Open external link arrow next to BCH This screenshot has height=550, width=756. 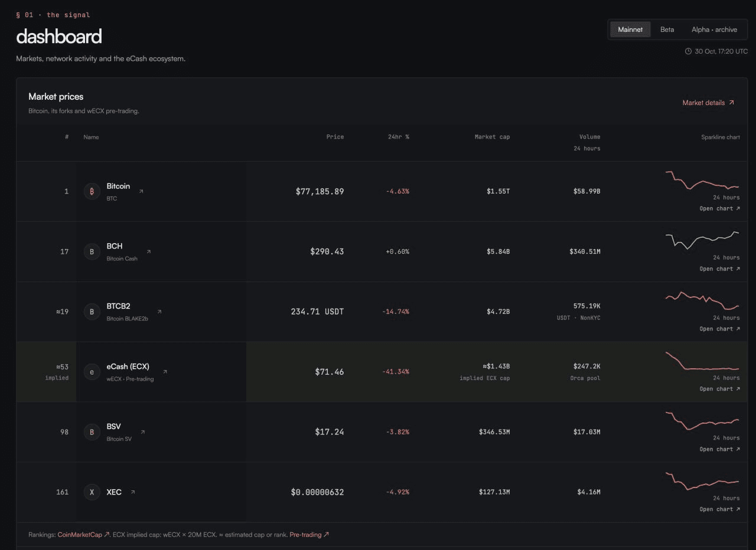tap(149, 251)
